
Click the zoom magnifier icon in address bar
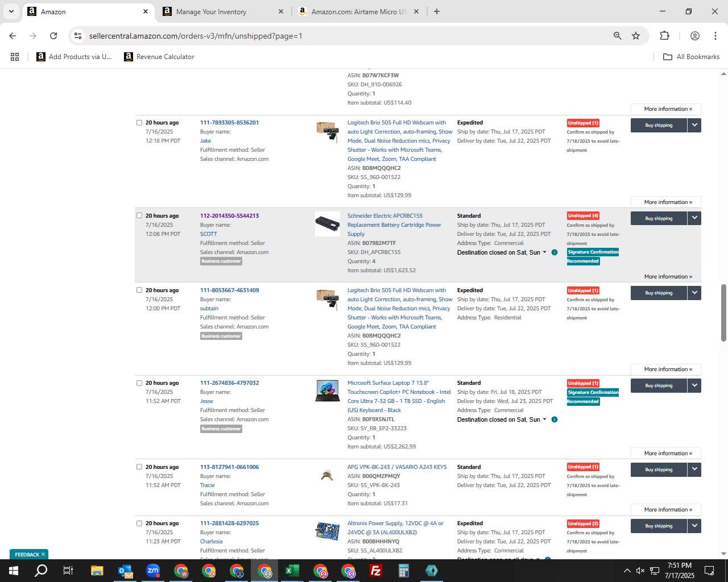point(617,36)
